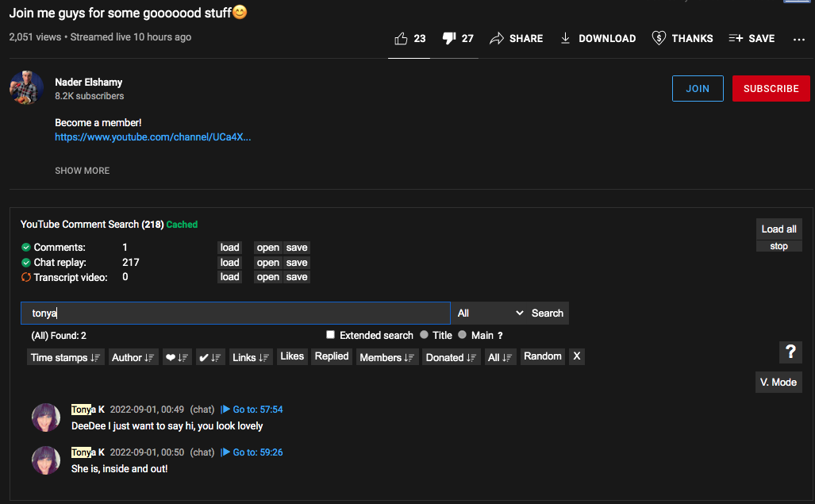Image resolution: width=815 pixels, height=504 pixels.
Task: Open Nader Elshamy channel avatar
Action: [26, 88]
